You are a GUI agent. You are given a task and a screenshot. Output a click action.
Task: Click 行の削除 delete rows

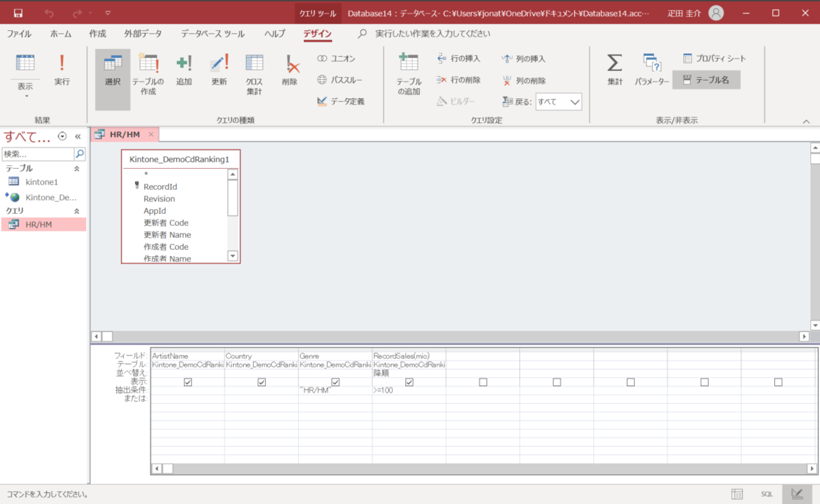(x=459, y=80)
